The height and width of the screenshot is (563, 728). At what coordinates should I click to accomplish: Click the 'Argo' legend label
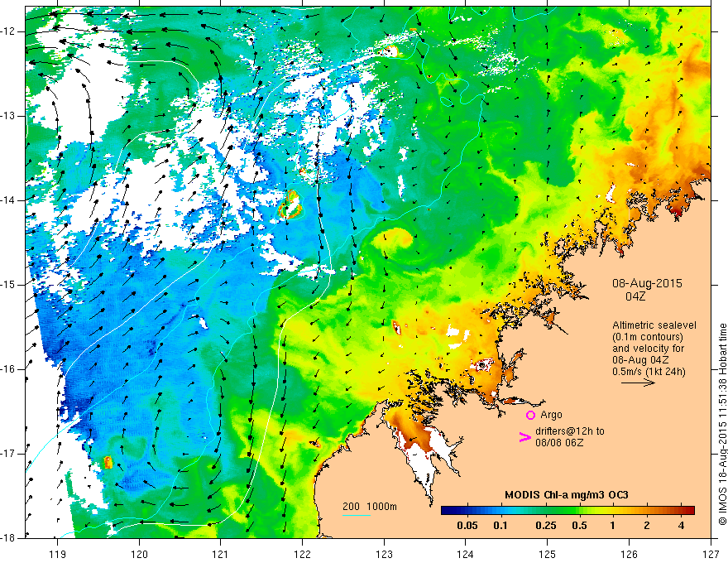pos(551,415)
